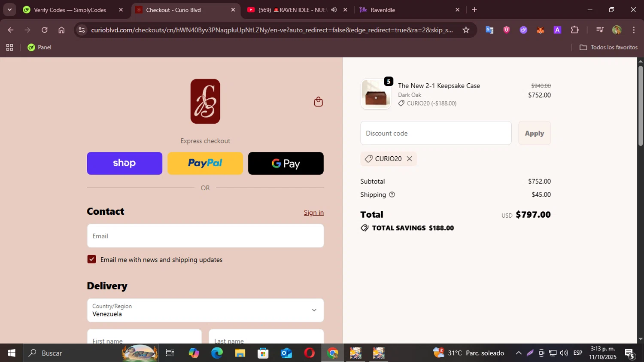Click the Discount code input field

coord(436,133)
